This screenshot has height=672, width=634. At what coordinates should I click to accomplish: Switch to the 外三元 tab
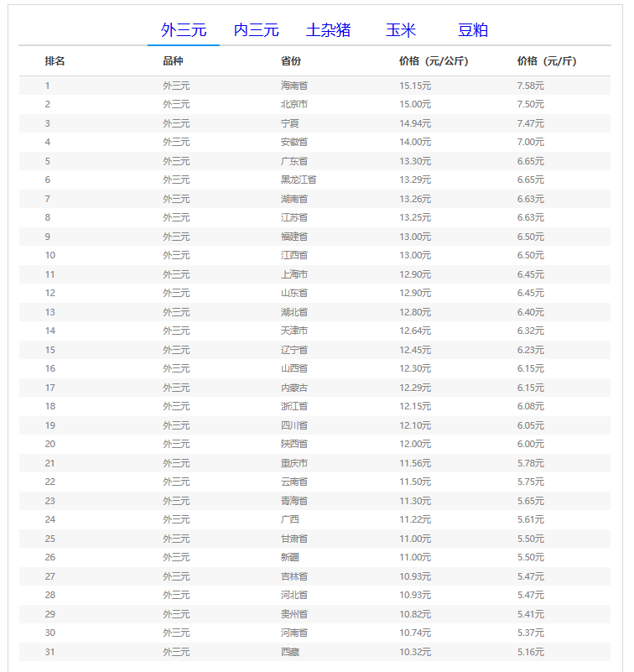pos(184,30)
